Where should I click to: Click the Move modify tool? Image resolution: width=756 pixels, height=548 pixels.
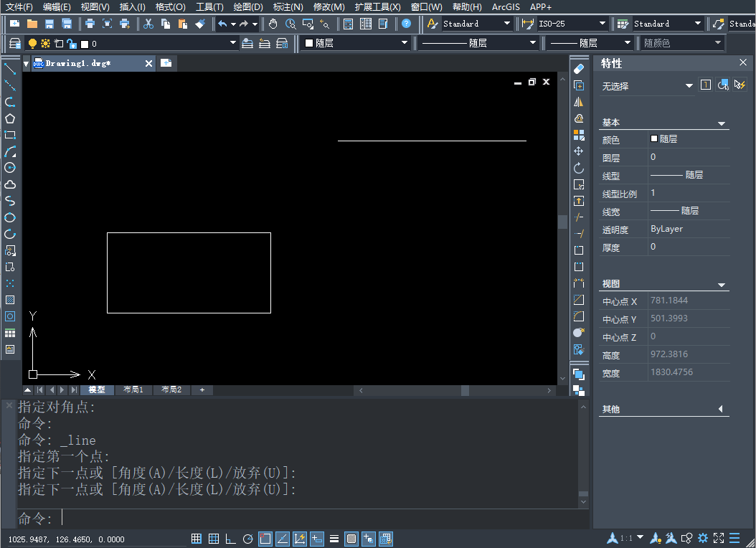click(x=579, y=151)
